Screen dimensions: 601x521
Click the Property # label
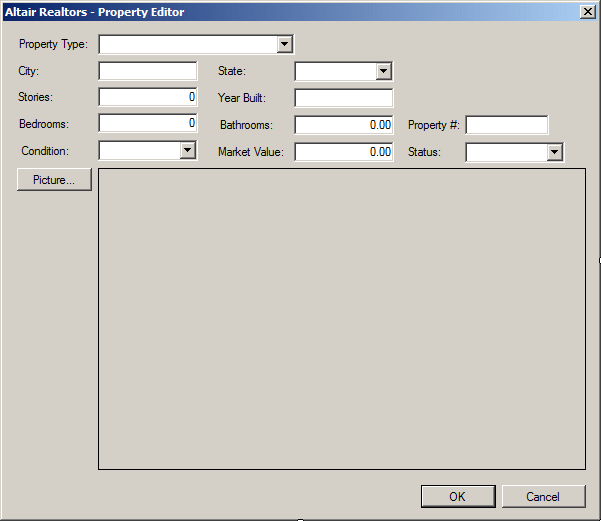coord(434,125)
